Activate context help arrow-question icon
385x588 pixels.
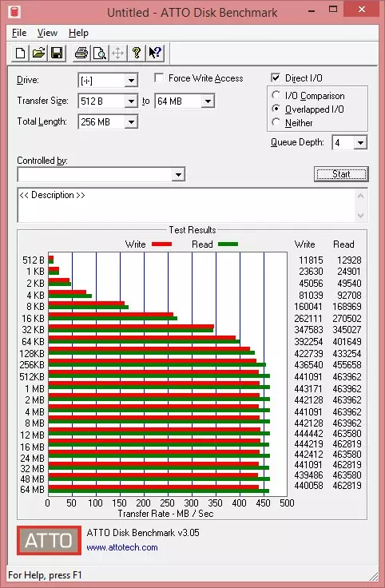(x=155, y=53)
